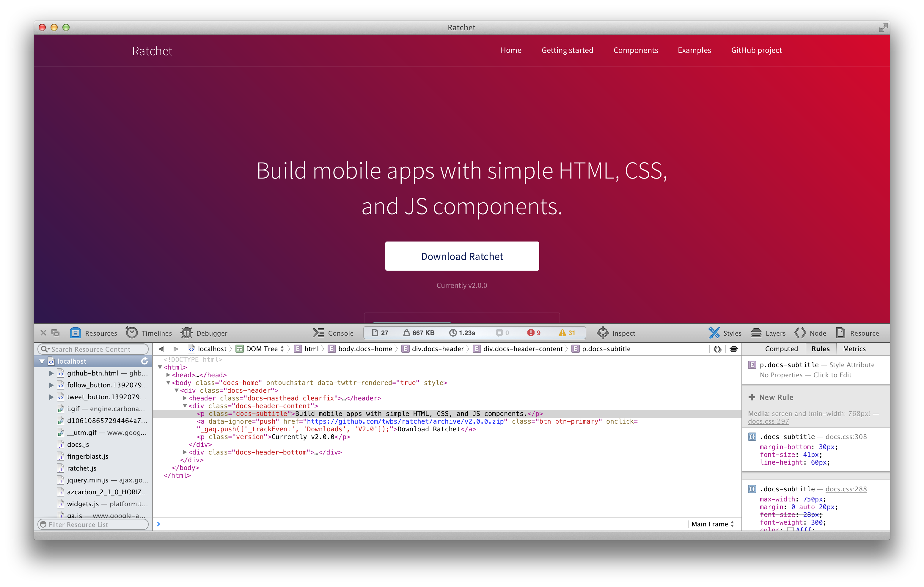924x587 pixels.
Task: Open Components in page navigation
Action: (x=635, y=50)
